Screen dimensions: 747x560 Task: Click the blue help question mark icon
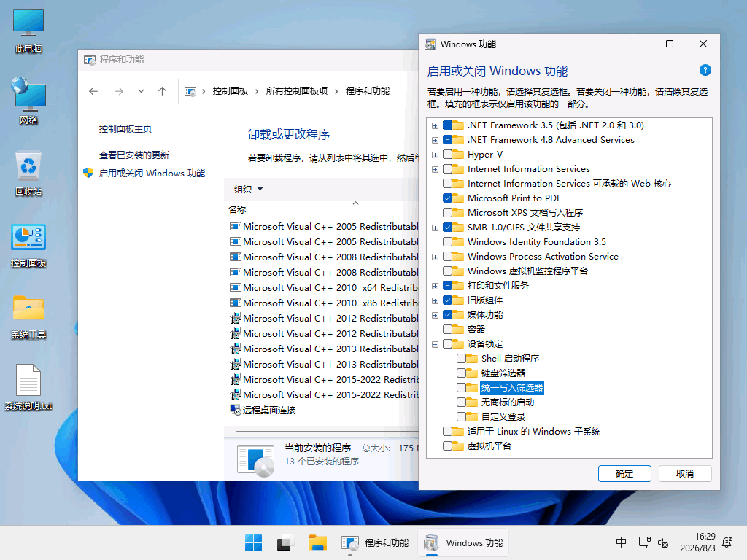click(705, 71)
